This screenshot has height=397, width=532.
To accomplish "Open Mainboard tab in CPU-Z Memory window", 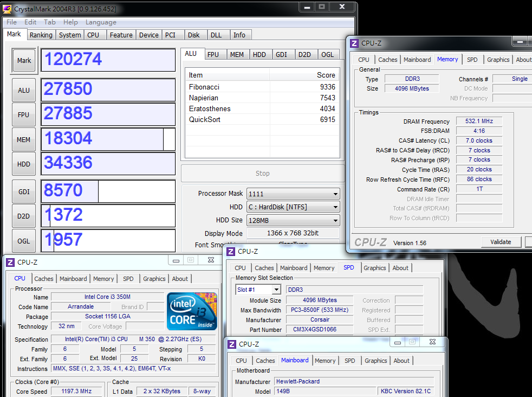I will pyautogui.click(x=417, y=60).
